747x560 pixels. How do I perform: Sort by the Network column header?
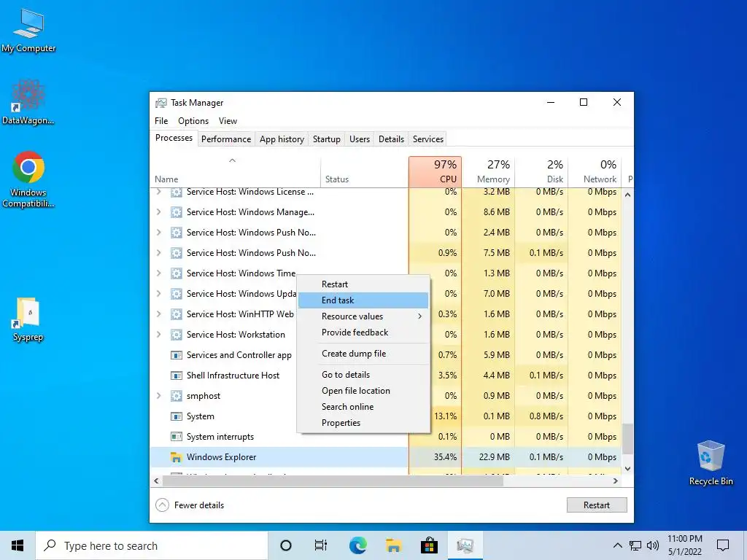595,171
